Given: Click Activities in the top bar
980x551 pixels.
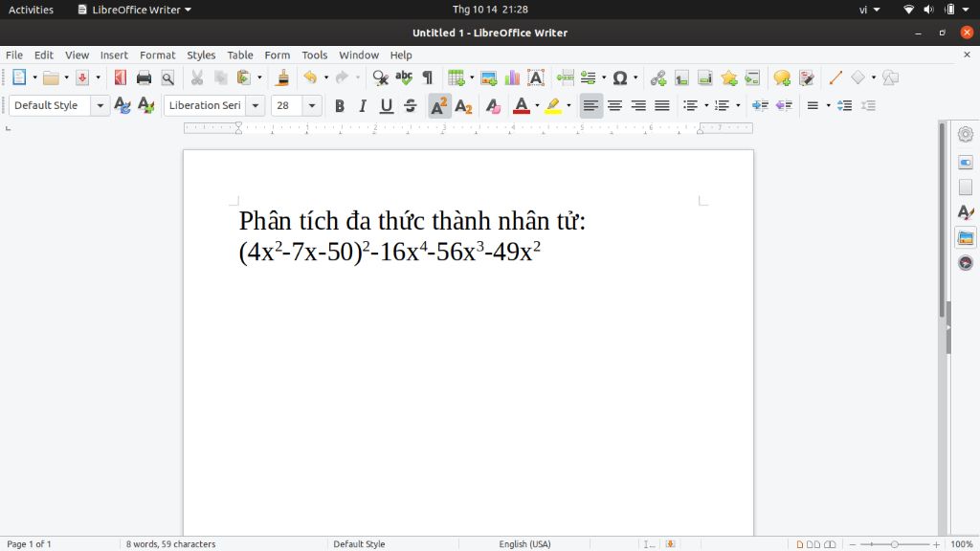Looking at the screenshot, I should 31,10.
